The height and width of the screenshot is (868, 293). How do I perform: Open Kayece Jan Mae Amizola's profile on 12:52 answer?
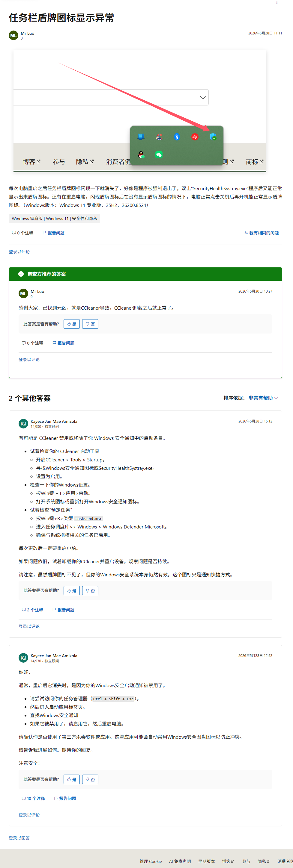pyautogui.click(x=54, y=656)
